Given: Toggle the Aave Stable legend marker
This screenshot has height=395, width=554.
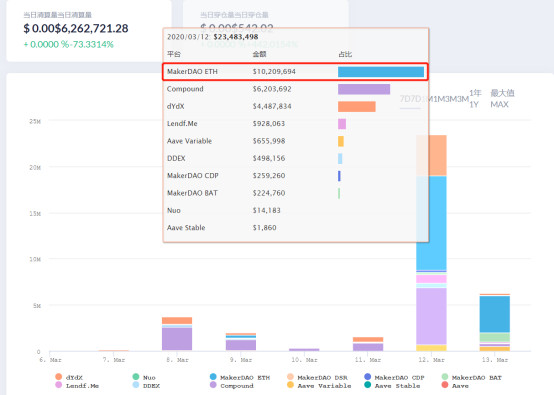Looking at the screenshot, I should (367, 385).
